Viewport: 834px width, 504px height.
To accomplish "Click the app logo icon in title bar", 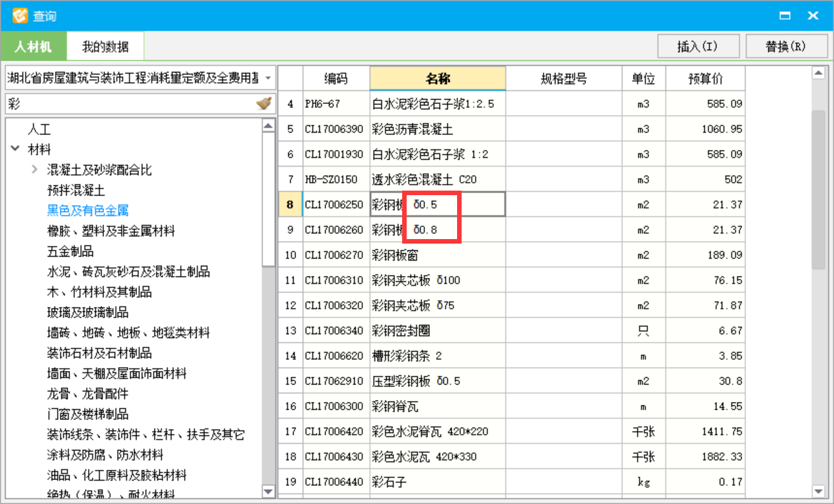I will [20, 15].
